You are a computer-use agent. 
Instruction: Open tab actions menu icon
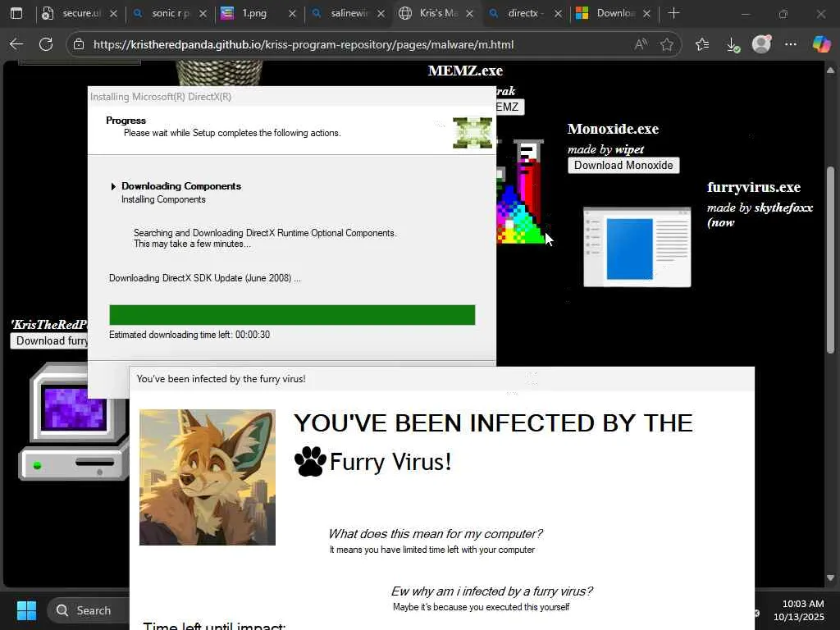[16, 13]
